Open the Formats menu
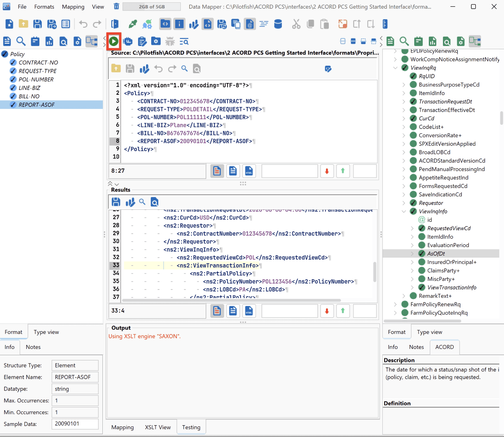504x437 pixels. (44, 7)
